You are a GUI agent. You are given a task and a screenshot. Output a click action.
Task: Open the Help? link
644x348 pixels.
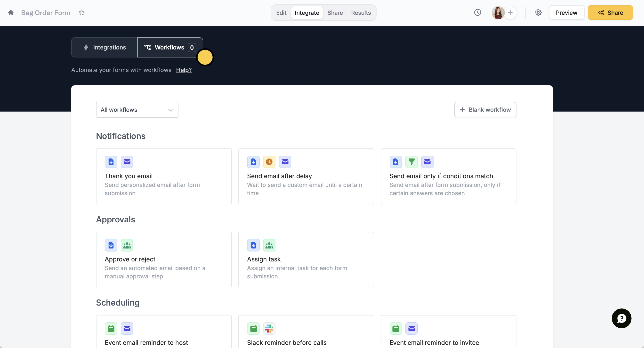point(184,70)
